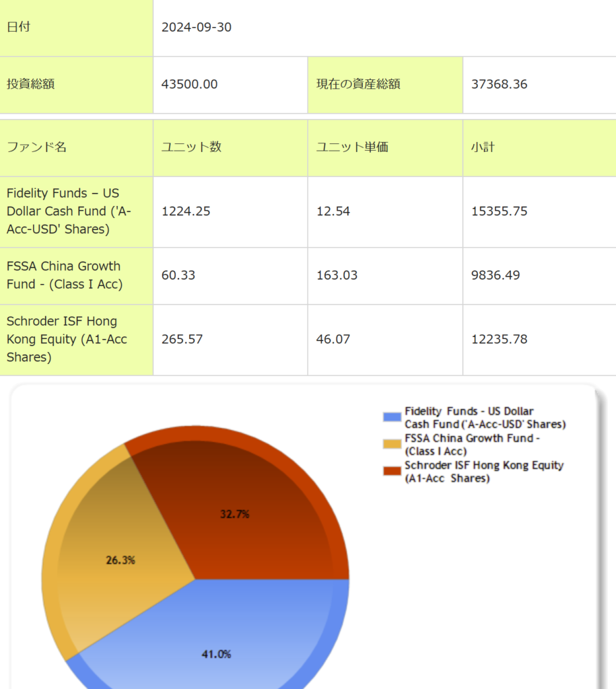
Task: Select FSSA China Growth Fund name cell
Action: (x=65, y=275)
